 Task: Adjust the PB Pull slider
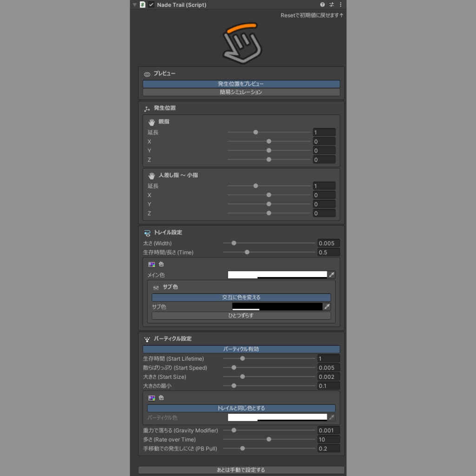269,449
